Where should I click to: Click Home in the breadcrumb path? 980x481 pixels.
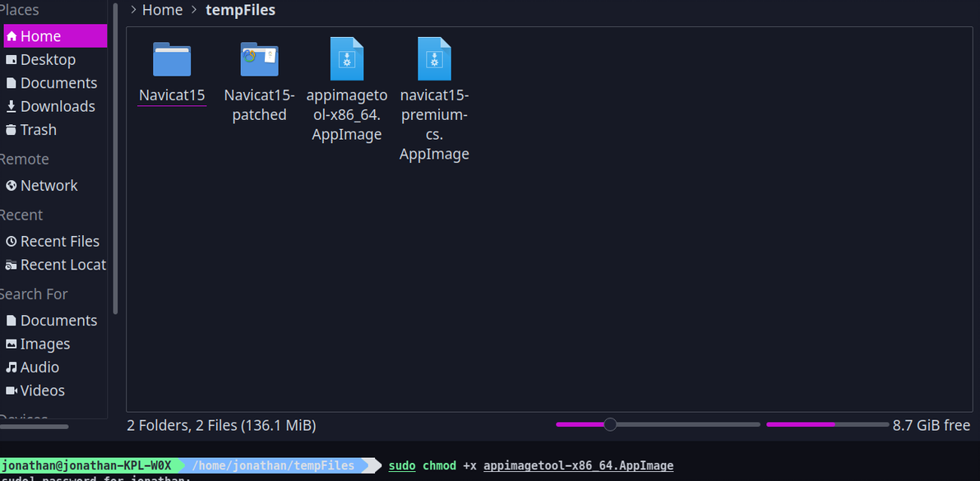click(163, 10)
